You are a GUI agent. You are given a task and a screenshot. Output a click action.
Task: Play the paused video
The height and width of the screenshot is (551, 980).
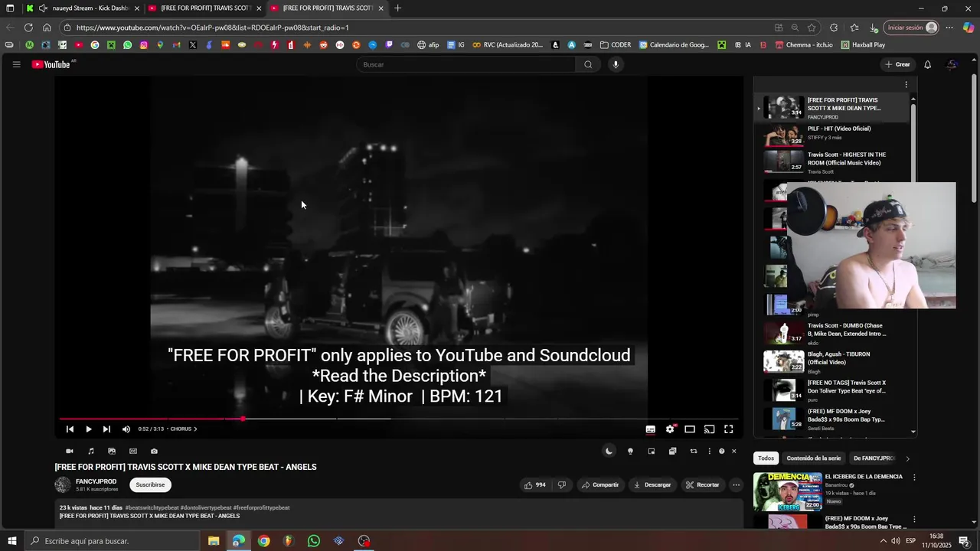(89, 429)
